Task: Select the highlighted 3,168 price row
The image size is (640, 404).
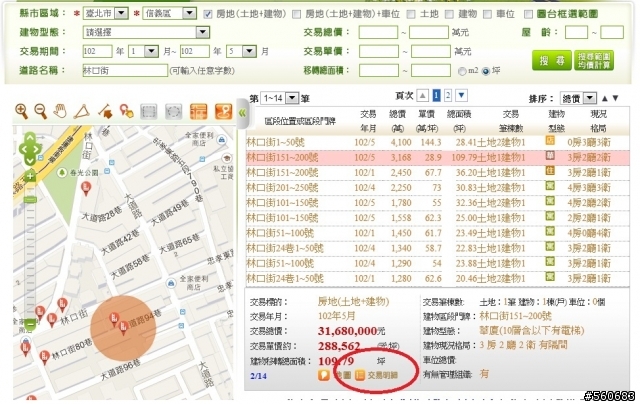Action: click(x=438, y=158)
